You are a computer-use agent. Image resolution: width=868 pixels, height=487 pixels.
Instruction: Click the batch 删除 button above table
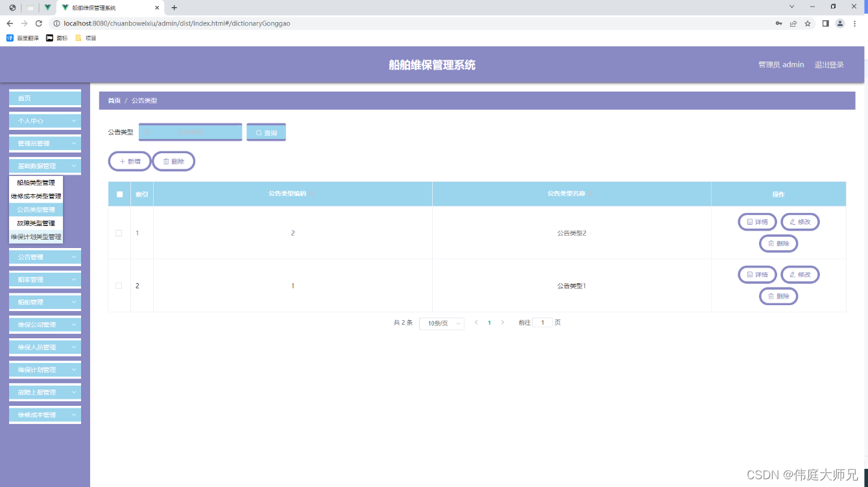coord(173,161)
